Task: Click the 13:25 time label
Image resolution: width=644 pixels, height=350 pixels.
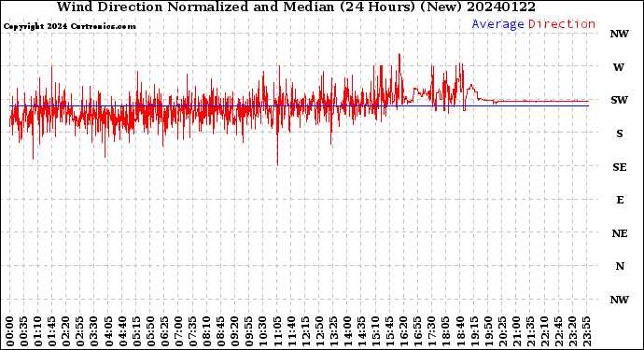Action: tap(333, 331)
